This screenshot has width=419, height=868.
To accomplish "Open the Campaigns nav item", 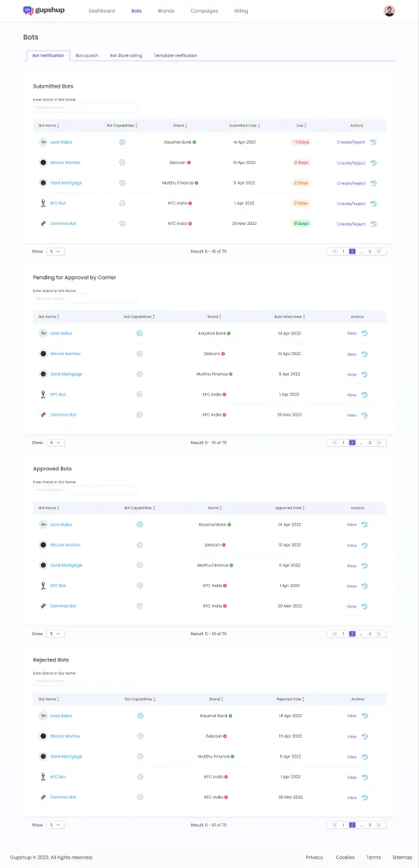I will coord(204,10).
